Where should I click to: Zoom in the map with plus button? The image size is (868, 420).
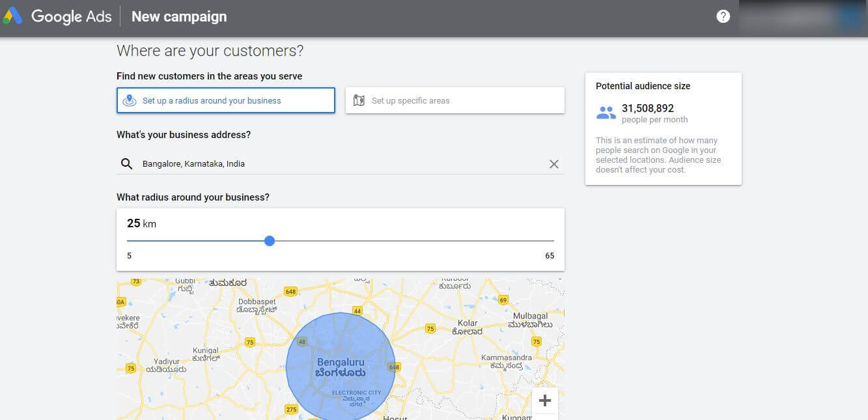(545, 400)
